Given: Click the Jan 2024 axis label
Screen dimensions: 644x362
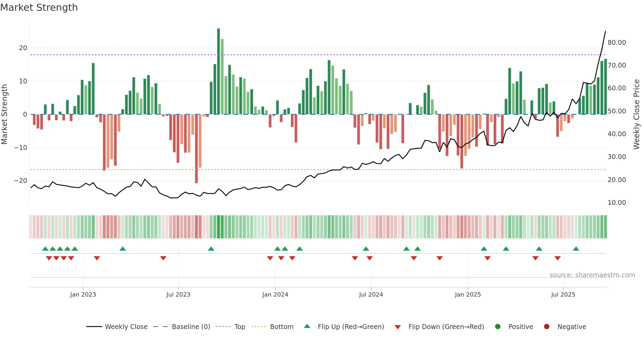Looking at the screenshot, I should coord(275,294).
